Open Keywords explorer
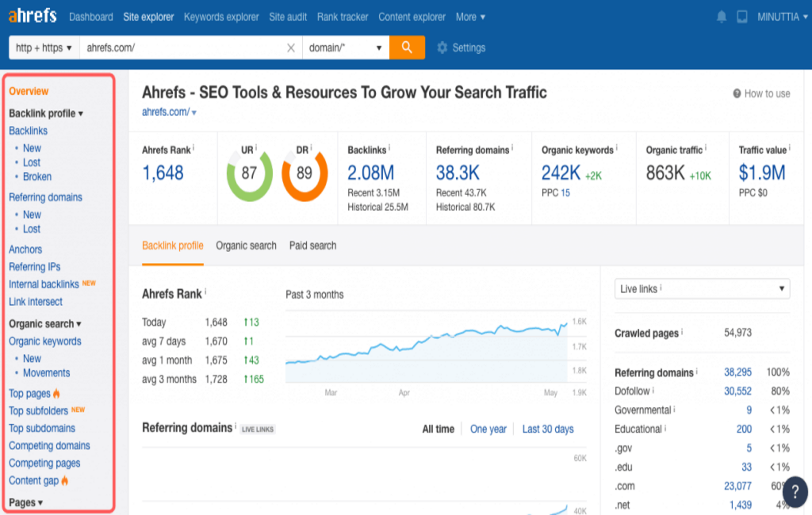This screenshot has width=812, height=515. pyautogui.click(x=221, y=17)
